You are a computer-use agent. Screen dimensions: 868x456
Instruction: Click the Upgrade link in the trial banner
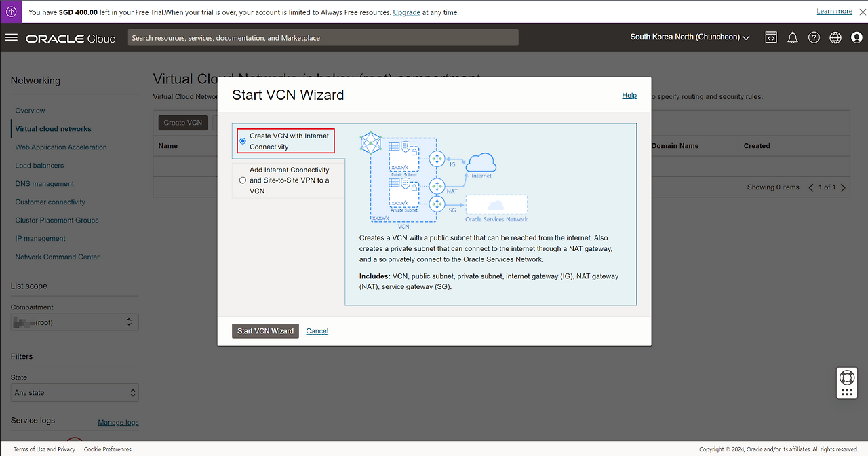pos(406,12)
